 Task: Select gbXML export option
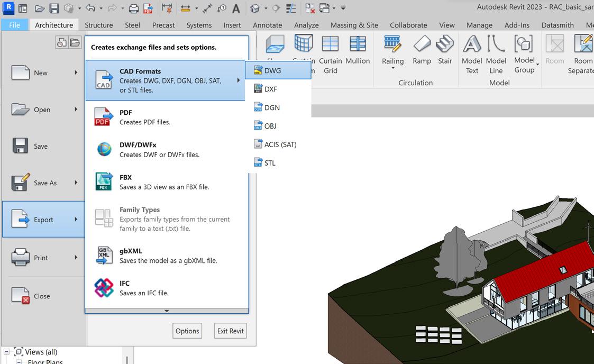tap(167, 256)
